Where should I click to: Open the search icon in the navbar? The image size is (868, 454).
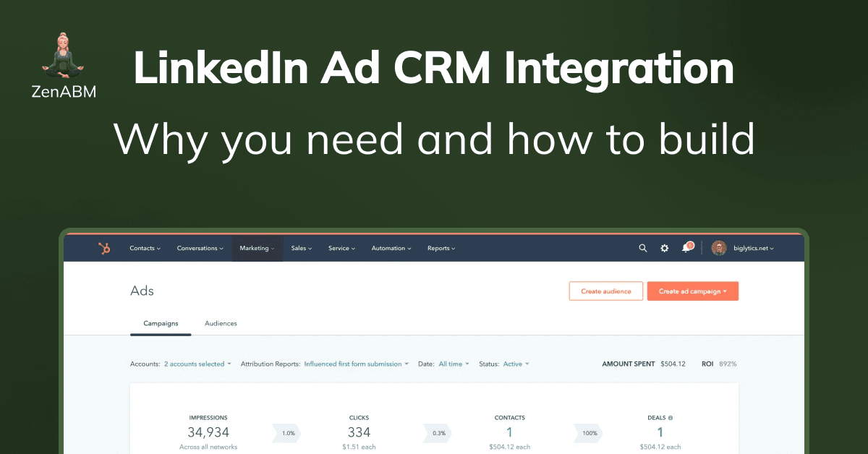click(x=642, y=248)
